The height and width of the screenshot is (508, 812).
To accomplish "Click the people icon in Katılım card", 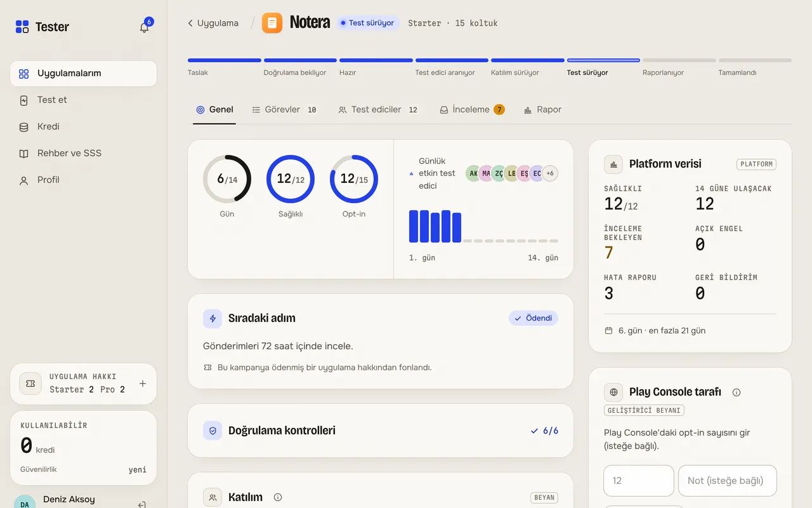I will [x=213, y=497].
